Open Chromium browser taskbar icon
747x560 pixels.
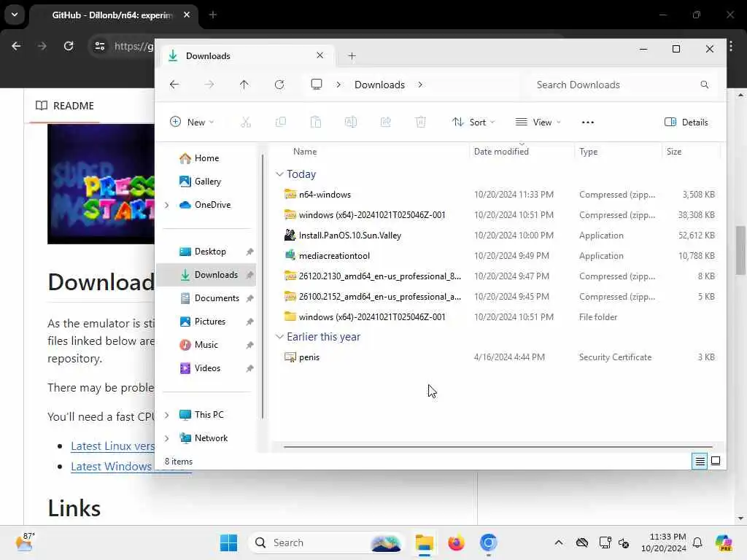coord(488,542)
